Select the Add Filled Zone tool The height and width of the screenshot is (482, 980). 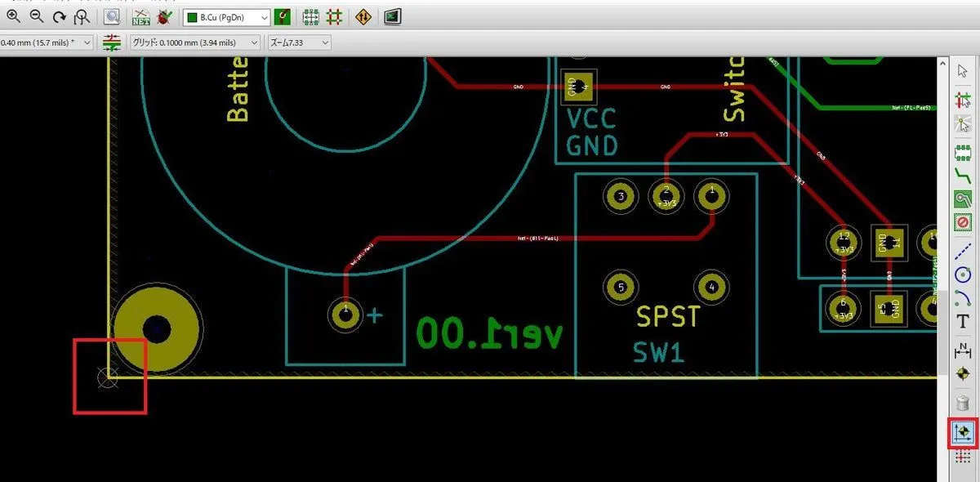(963, 199)
